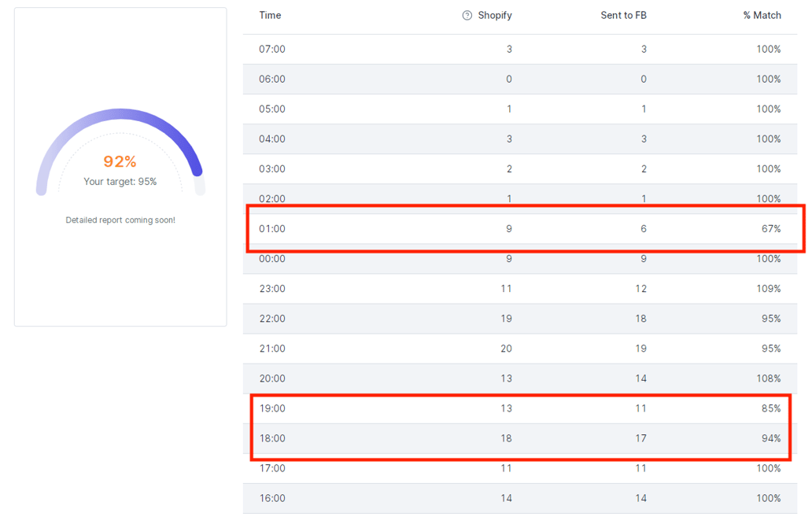The width and height of the screenshot is (812, 517).
Task: Click the Shopify column header
Action: pos(495,16)
